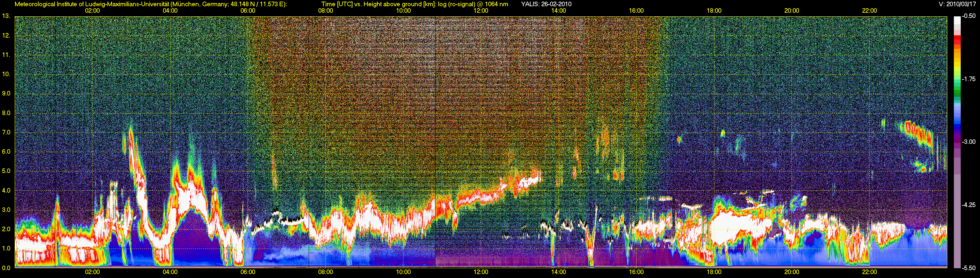Viewport: 980px width, 278px height.
Task: Click the '14:00' label on the bottom time axis
Action: pos(559,272)
